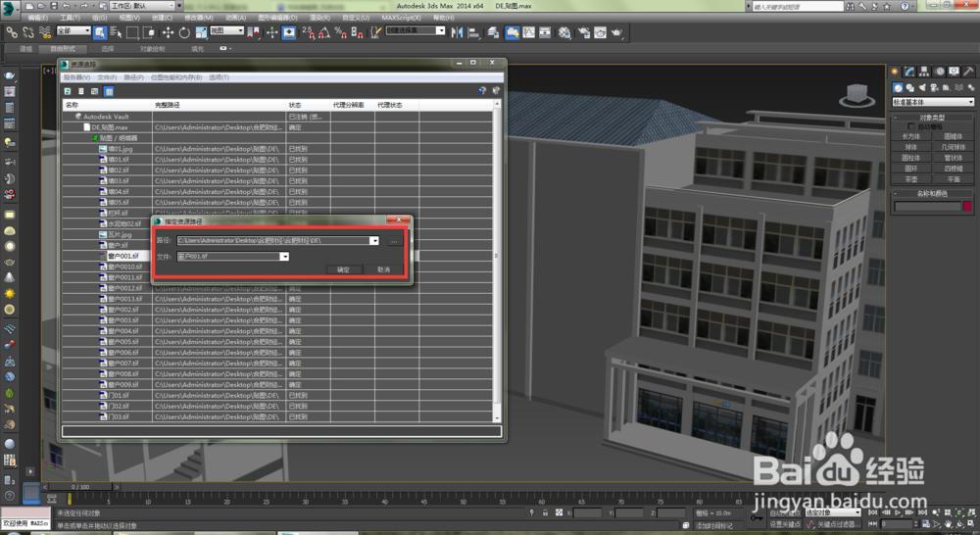Click the timeline slider 0 / 100
Image resolution: width=980 pixels, height=535 pixels.
[80, 487]
